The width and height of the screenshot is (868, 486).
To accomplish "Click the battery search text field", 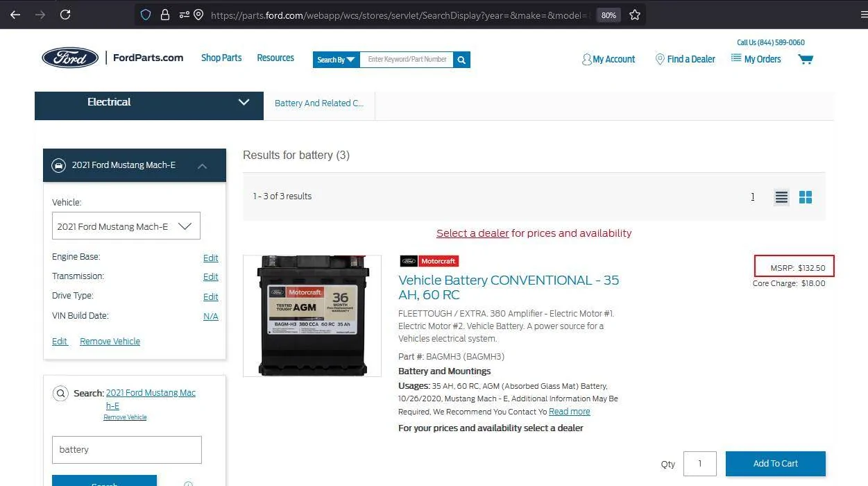I will click(x=127, y=450).
